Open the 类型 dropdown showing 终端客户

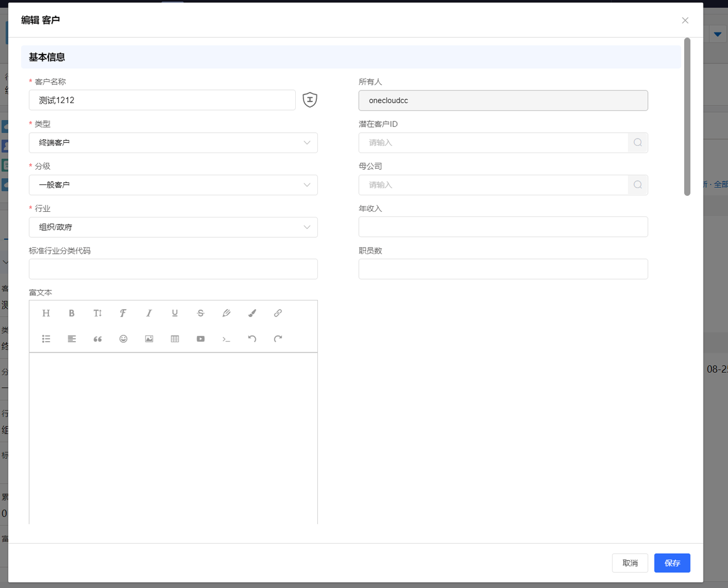(173, 143)
